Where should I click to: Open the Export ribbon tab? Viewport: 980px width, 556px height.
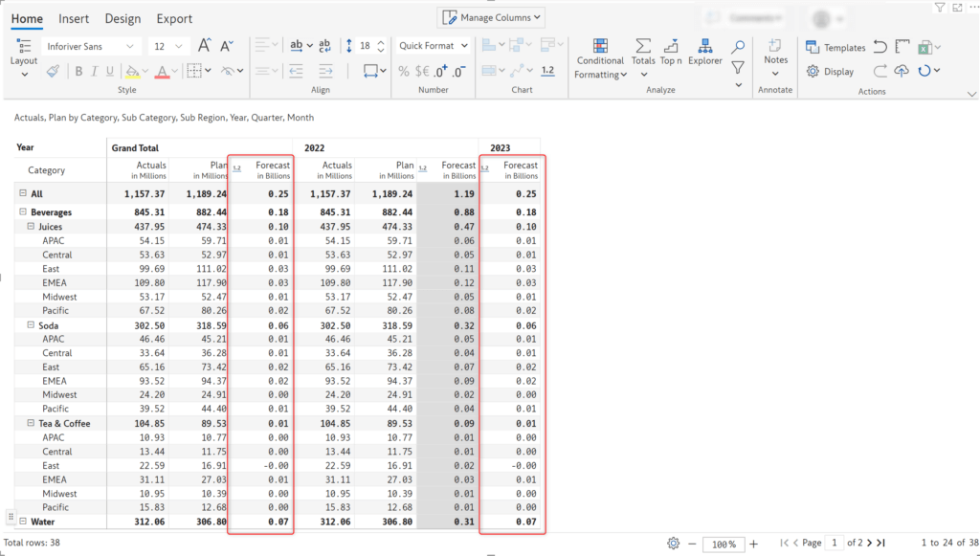[173, 18]
